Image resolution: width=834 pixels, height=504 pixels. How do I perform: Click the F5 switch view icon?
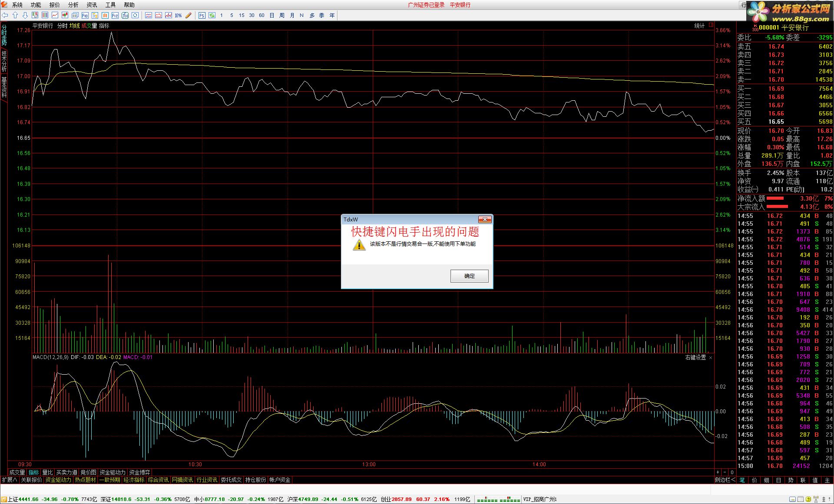(x=202, y=15)
